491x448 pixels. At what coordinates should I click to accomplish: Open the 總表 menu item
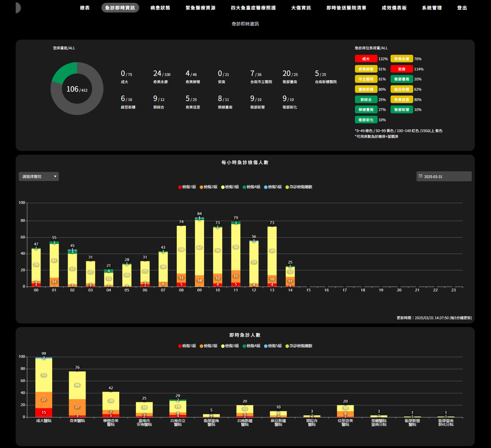85,8
